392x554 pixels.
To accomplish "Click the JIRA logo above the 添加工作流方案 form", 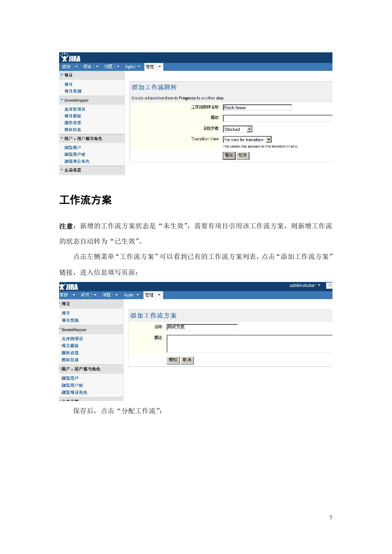I will coord(69,287).
